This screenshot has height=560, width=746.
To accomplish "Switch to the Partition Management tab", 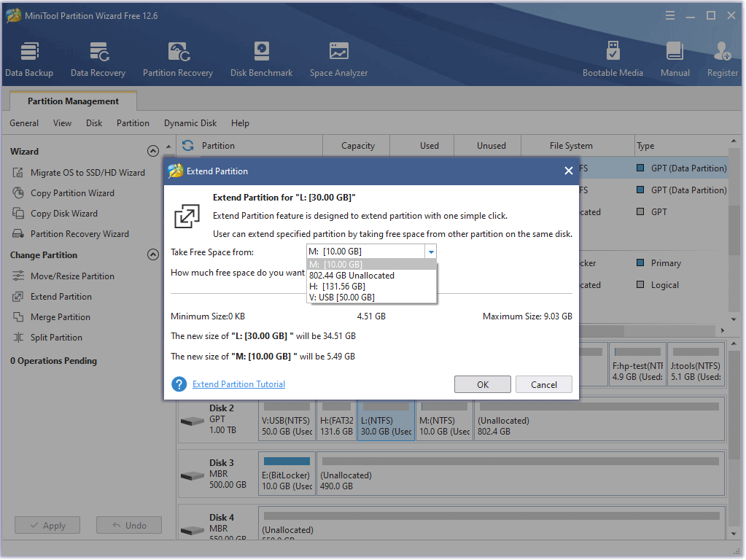I will 73,101.
